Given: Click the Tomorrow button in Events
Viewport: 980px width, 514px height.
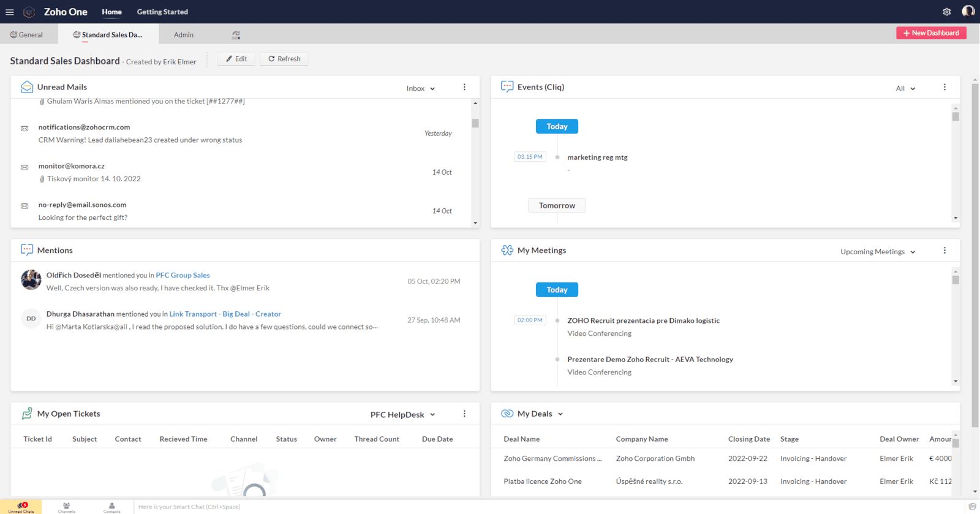Looking at the screenshot, I should 557,205.
